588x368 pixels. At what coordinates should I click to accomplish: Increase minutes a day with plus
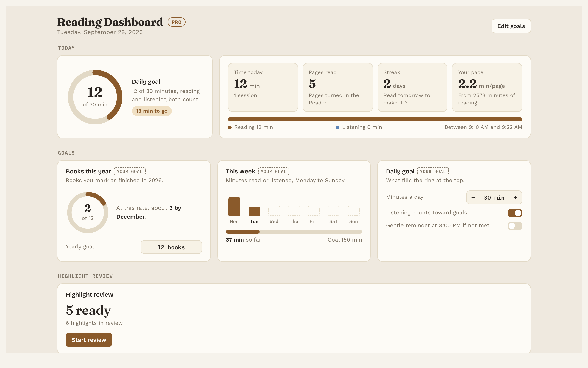point(515,197)
